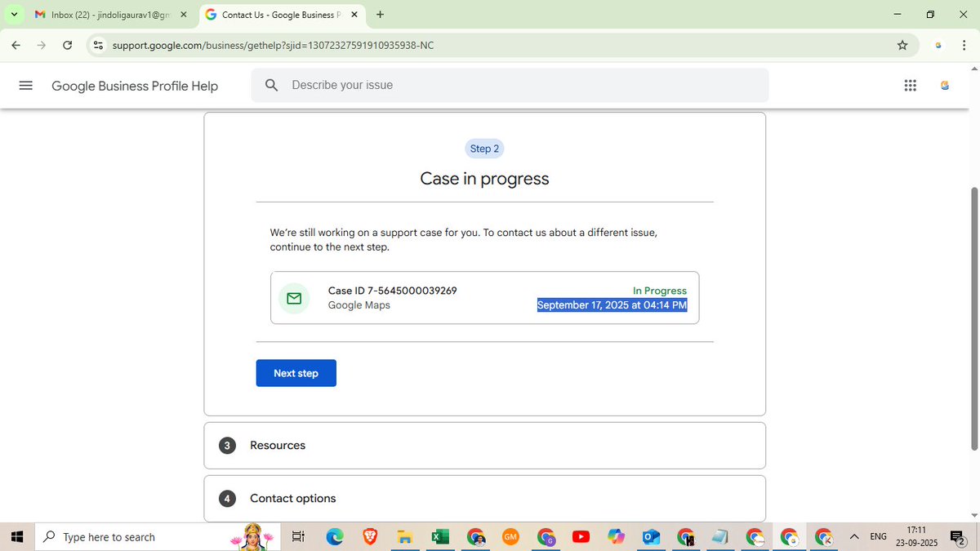Click the search magnifier icon
This screenshot has height=551, width=980.
pos(272,85)
